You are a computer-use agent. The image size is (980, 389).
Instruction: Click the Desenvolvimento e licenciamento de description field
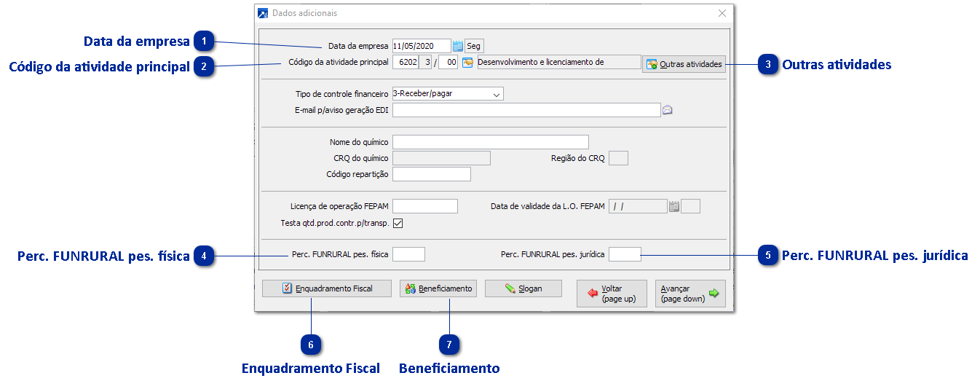558,62
